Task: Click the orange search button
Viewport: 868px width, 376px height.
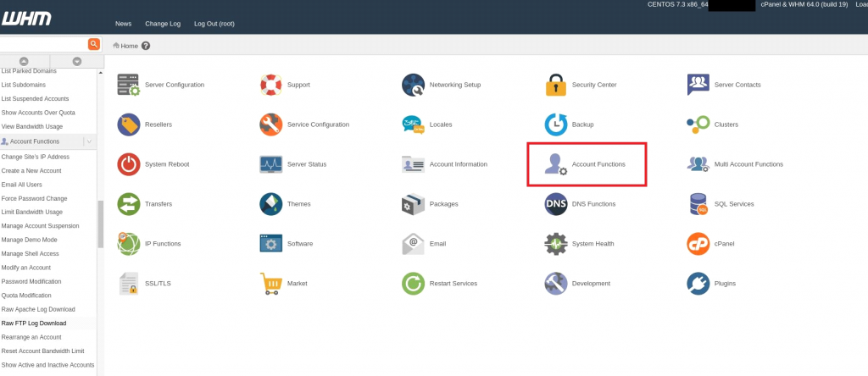Action: tap(93, 44)
